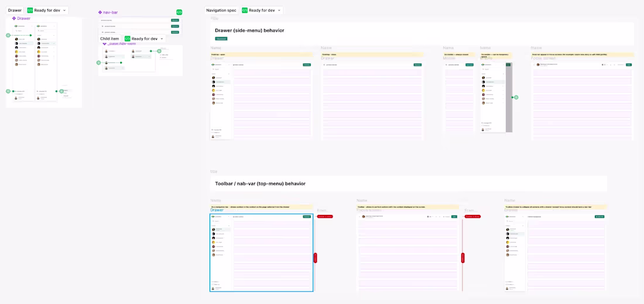Screen dimensions: 644x304
Task: Click the red annotation pill beside the selected Drawer frame
Action: pos(324,217)
